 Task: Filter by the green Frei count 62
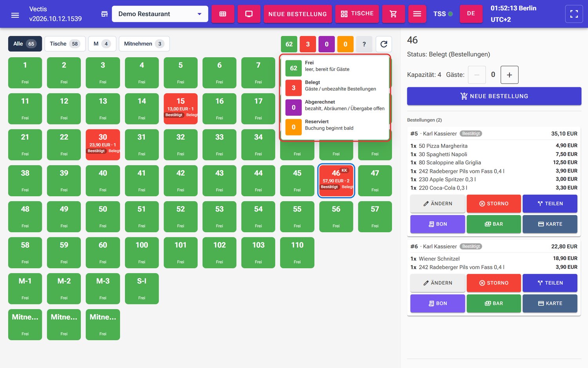tap(289, 44)
